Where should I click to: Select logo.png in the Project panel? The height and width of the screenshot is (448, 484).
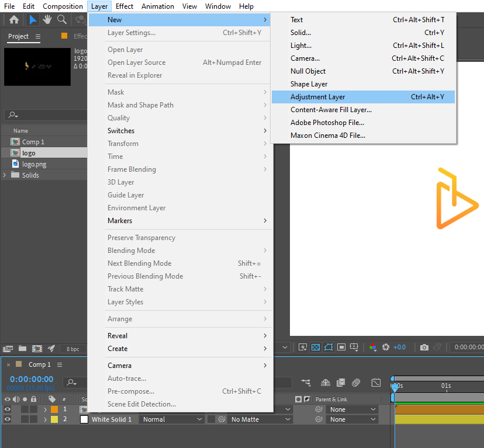[34, 164]
